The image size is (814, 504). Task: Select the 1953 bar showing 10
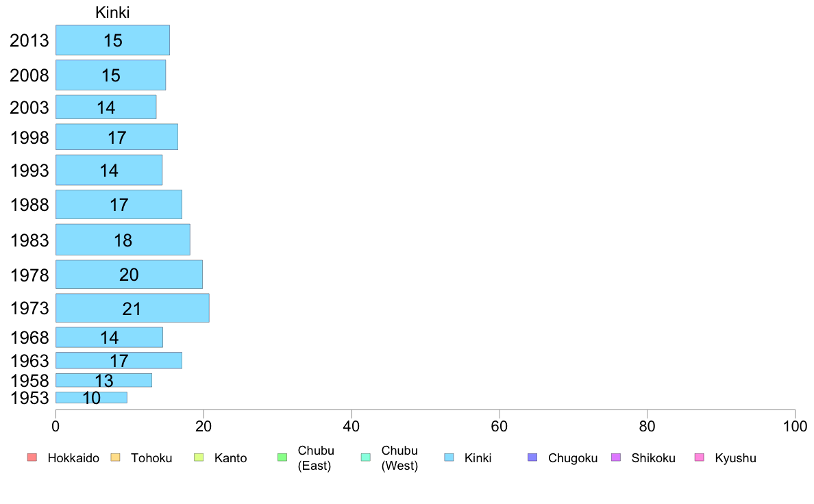91,398
